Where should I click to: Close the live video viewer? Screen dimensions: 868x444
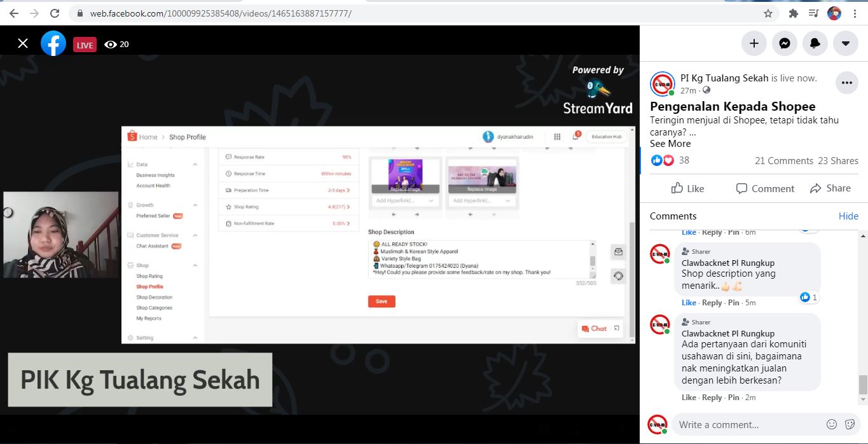[23, 43]
